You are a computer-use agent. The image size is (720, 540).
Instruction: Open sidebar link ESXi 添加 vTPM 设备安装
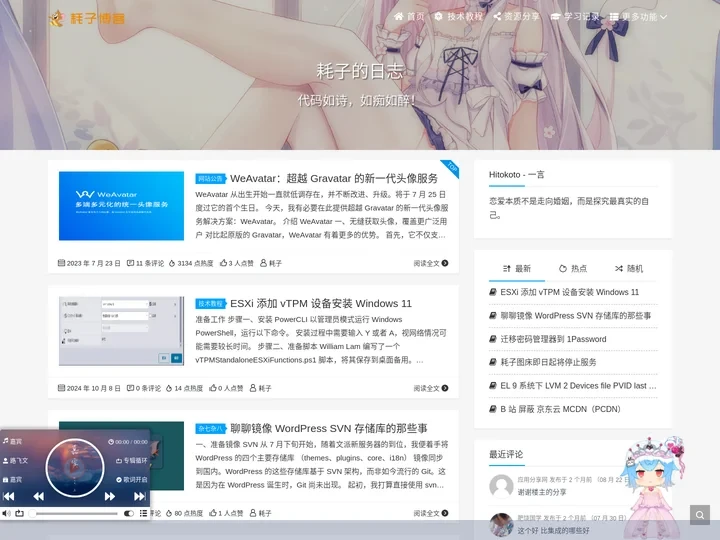click(x=569, y=292)
